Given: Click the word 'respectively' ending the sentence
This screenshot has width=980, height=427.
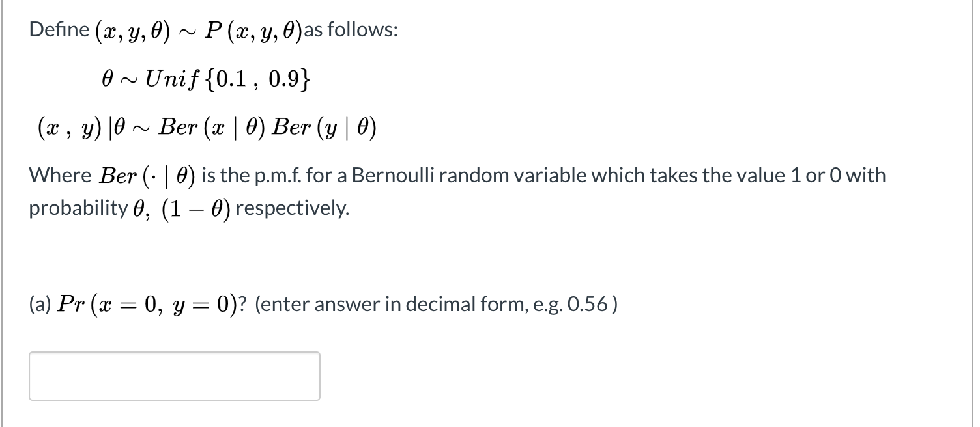Looking at the screenshot, I should pyautogui.click(x=293, y=208).
